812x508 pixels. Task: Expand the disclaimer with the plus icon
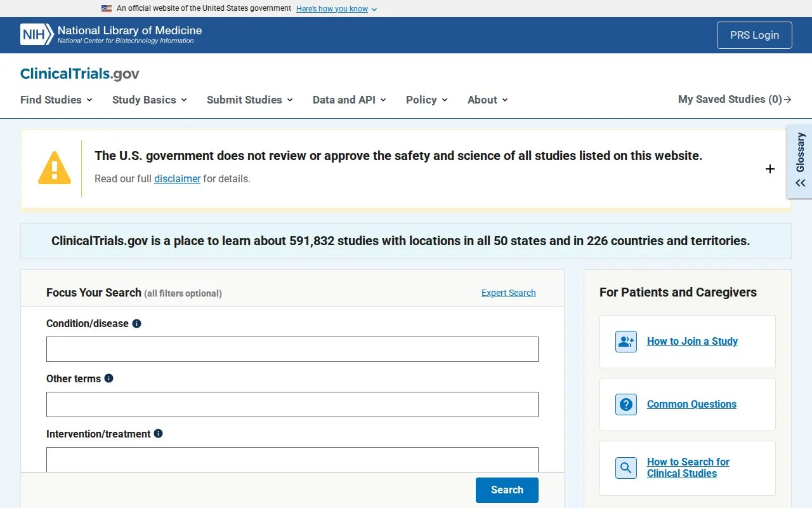click(770, 169)
